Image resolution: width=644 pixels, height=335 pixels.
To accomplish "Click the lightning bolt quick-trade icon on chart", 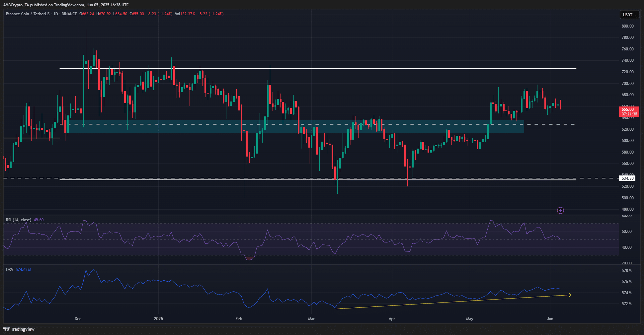I will click(x=561, y=210).
